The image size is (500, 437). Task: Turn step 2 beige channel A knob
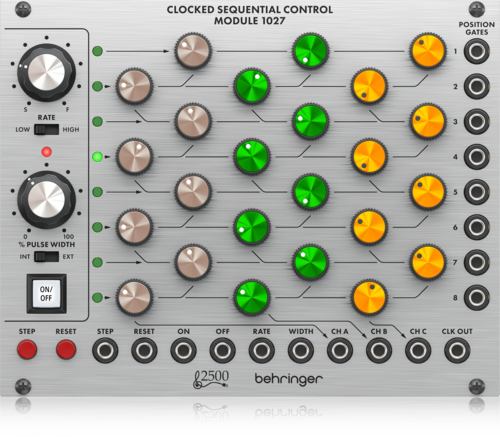(134, 86)
